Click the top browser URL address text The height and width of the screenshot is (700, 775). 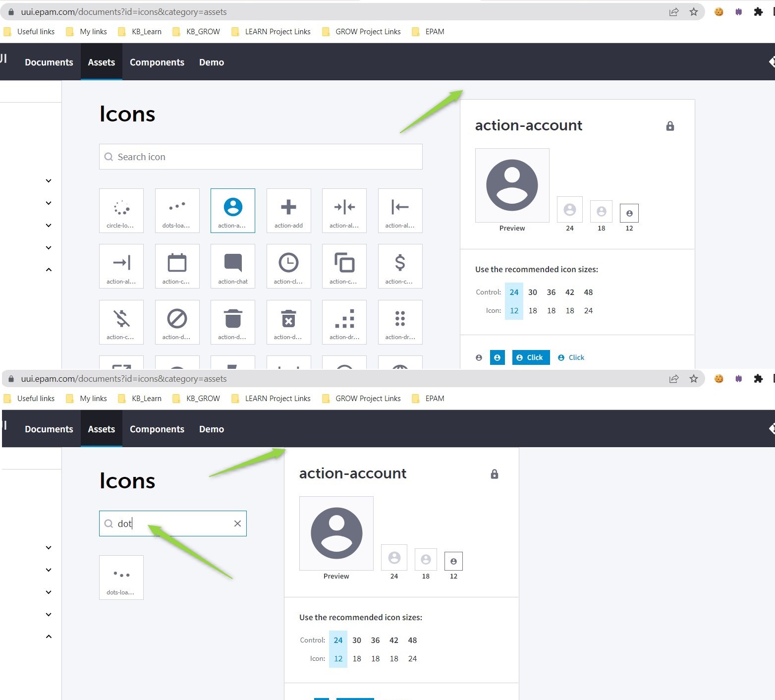pyautogui.click(x=124, y=12)
